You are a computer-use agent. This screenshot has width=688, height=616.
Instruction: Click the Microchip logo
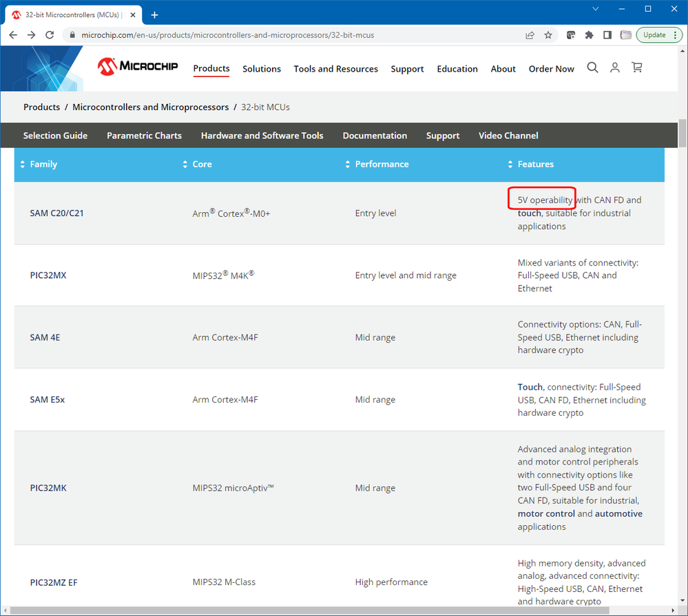pos(137,67)
